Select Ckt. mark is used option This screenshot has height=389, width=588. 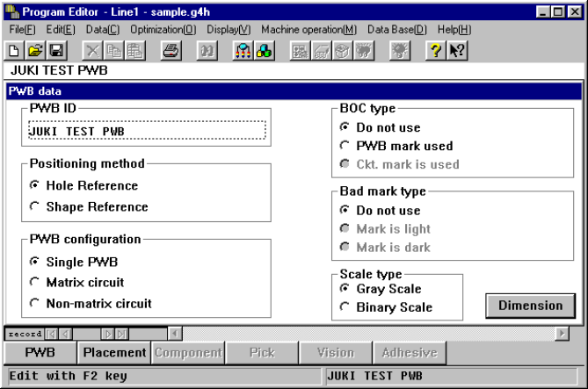399,164
